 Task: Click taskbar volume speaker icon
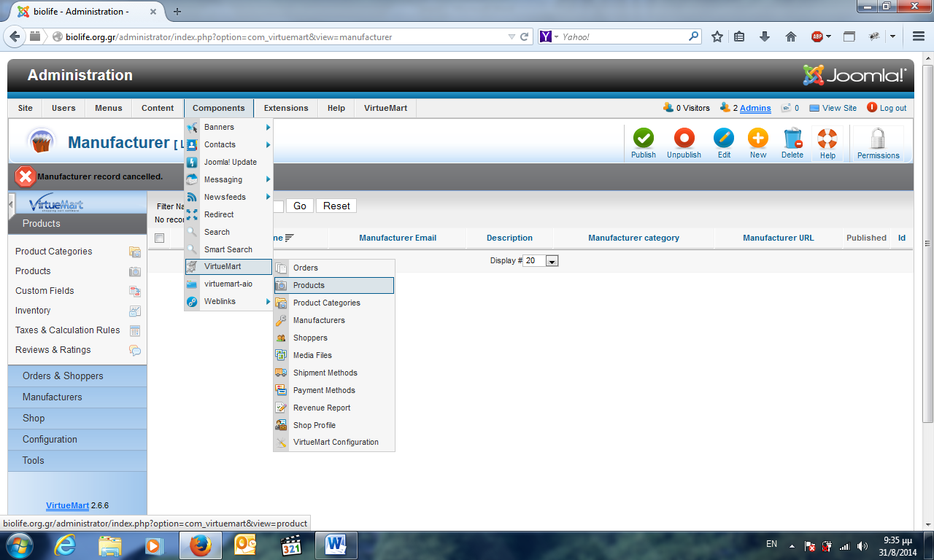tap(863, 546)
